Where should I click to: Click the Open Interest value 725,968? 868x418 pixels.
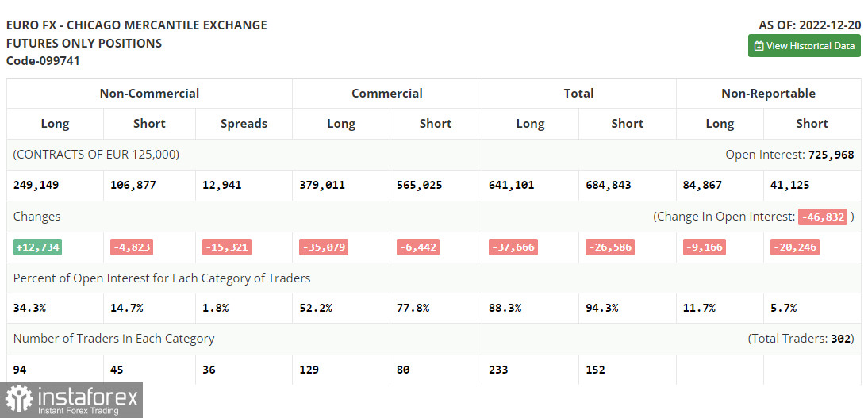832,155
